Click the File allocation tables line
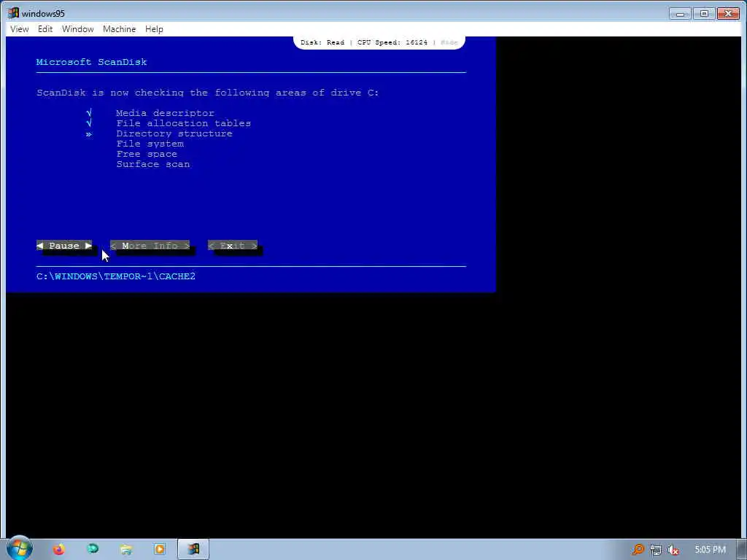This screenshot has height=560, width=747. (x=183, y=123)
